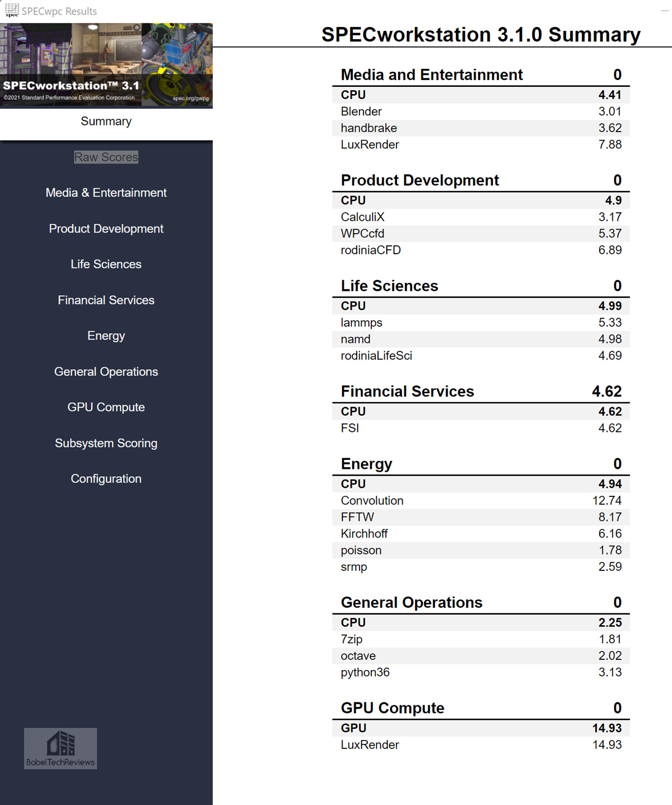Screen dimensions: 672x805
Task: Select the WPCcfd row label
Action: (363, 234)
